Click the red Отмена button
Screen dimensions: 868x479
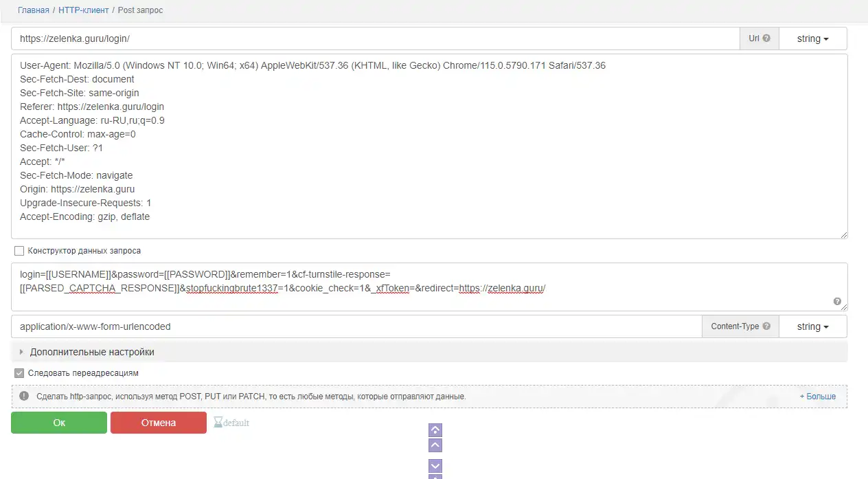[159, 423]
